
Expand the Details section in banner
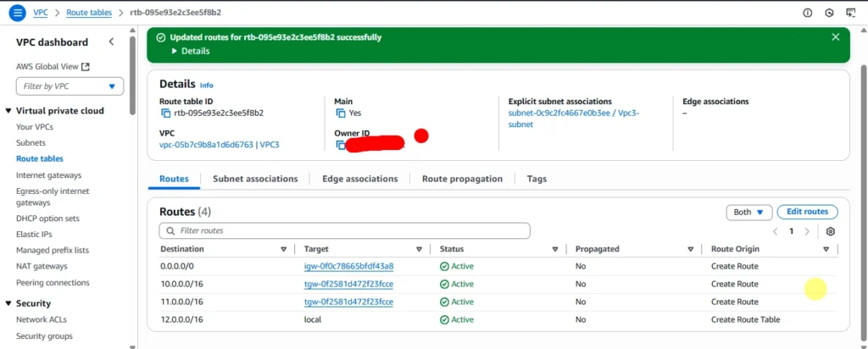176,51
